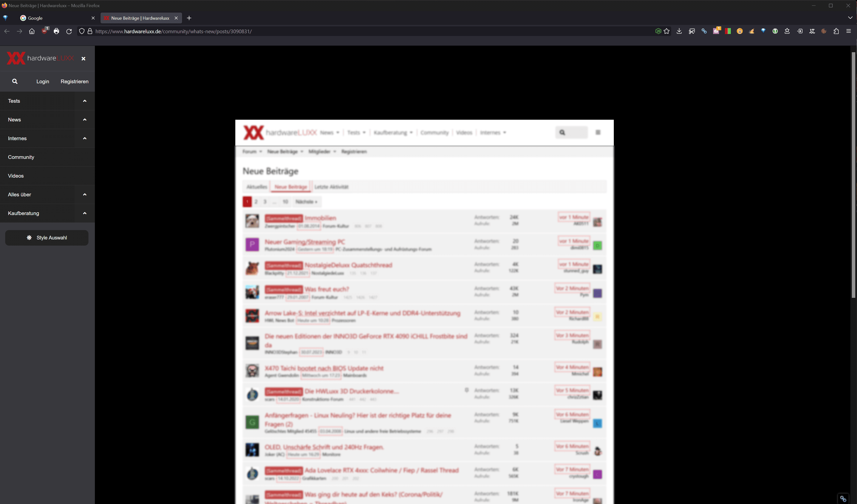The width and height of the screenshot is (857, 504).
Task: Expand the News section chevron
Action: (x=85, y=120)
